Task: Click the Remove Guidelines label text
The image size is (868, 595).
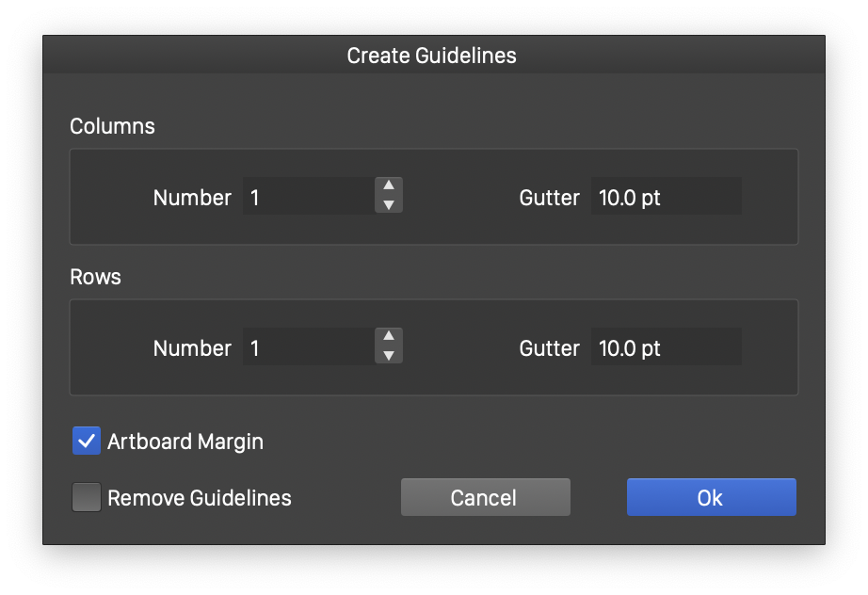Action: tap(200, 497)
